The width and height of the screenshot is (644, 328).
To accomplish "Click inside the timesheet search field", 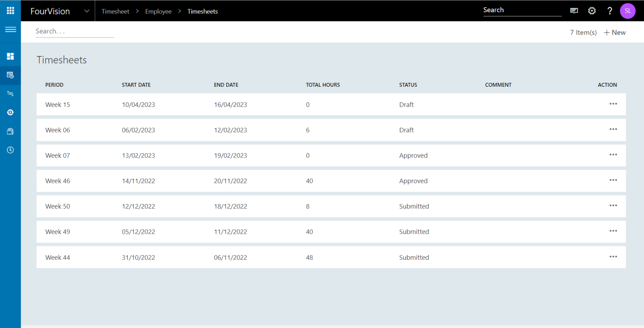I will 75,31.
